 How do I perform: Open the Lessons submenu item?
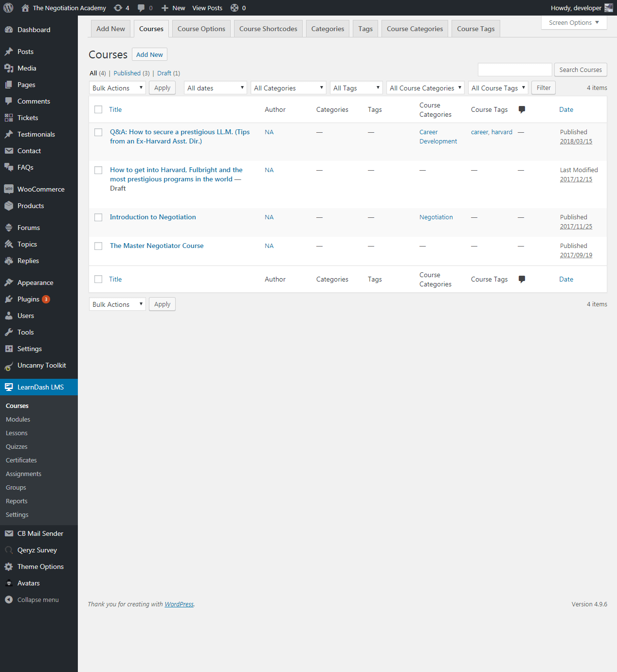click(x=17, y=433)
